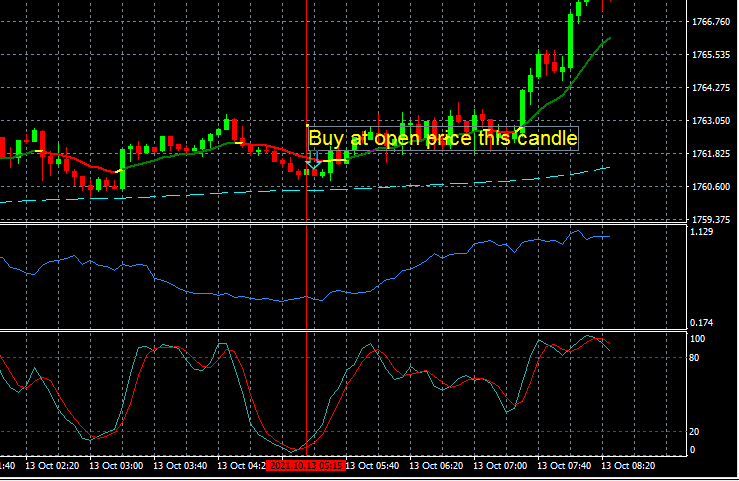Click price scale value 1766.760
This screenshot has width=739, height=481.
[x=711, y=22]
